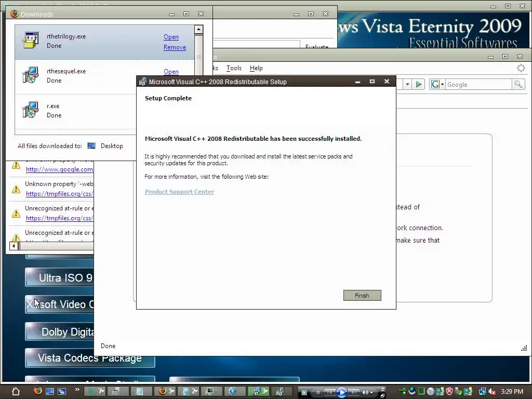Click the Vista Codecs Package button
This screenshot has width=532, height=399.
tap(90, 358)
